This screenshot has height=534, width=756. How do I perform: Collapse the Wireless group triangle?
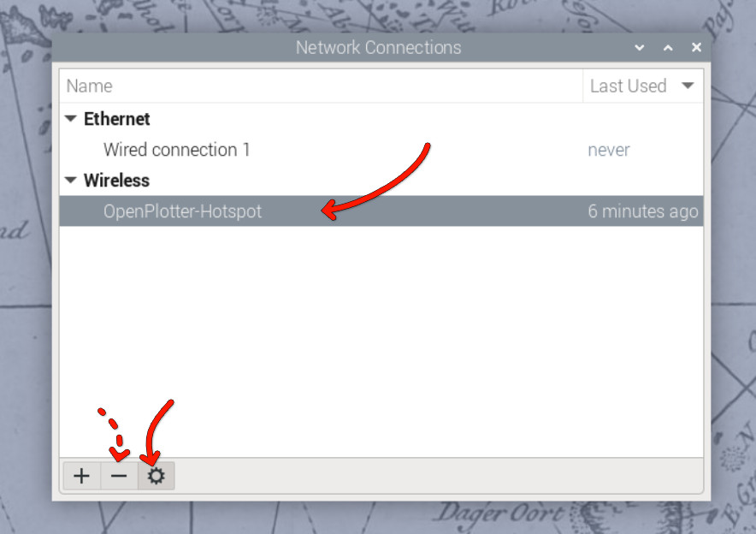point(70,180)
